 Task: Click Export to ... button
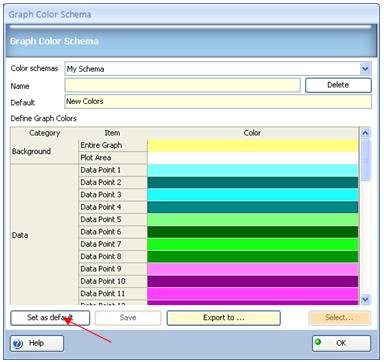[223, 318]
